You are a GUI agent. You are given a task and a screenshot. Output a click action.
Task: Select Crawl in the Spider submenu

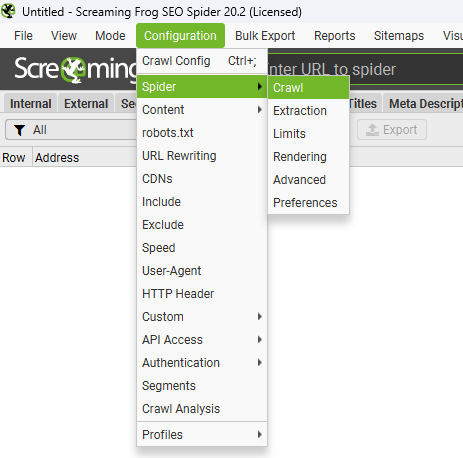click(308, 88)
